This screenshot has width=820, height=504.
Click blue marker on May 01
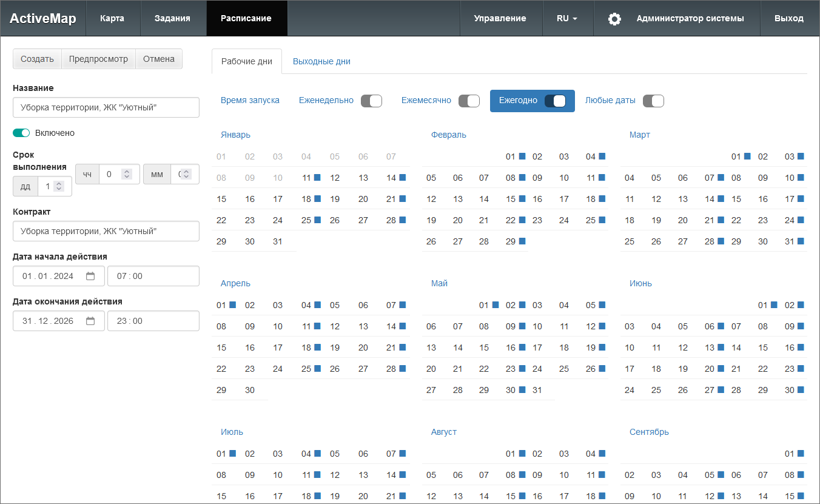496,305
